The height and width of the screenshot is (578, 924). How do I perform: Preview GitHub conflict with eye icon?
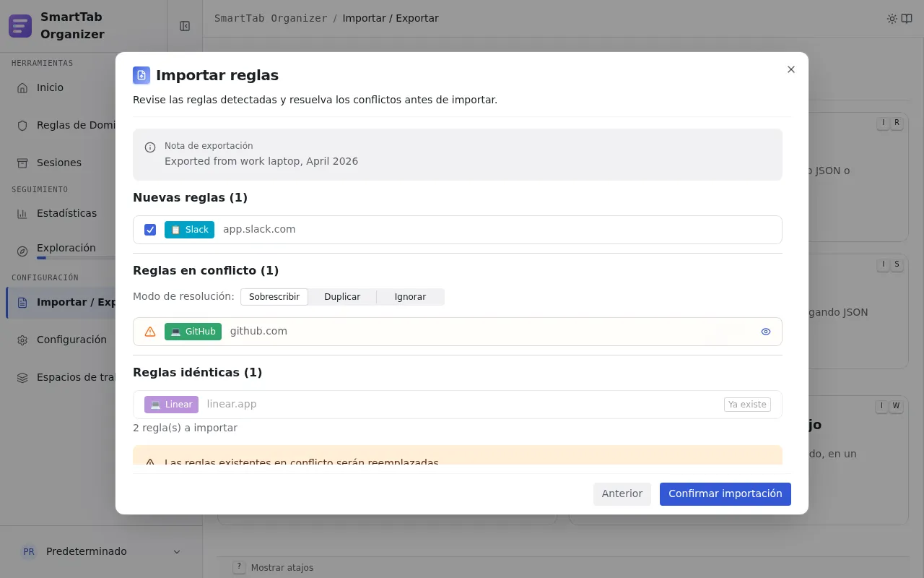click(766, 332)
